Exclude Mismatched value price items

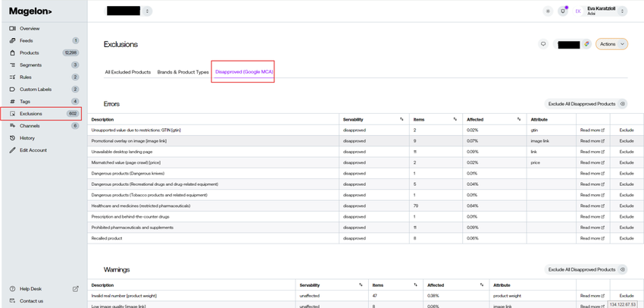pos(627,162)
